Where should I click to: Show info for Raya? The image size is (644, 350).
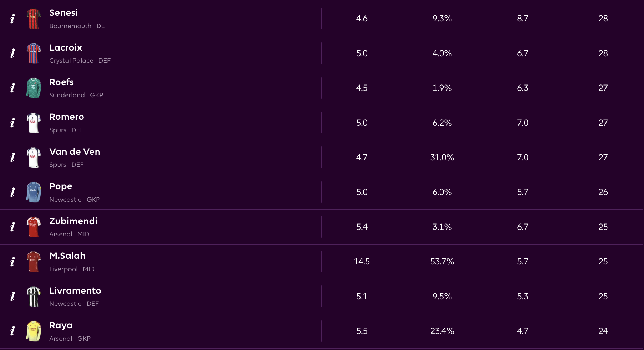(x=12, y=331)
